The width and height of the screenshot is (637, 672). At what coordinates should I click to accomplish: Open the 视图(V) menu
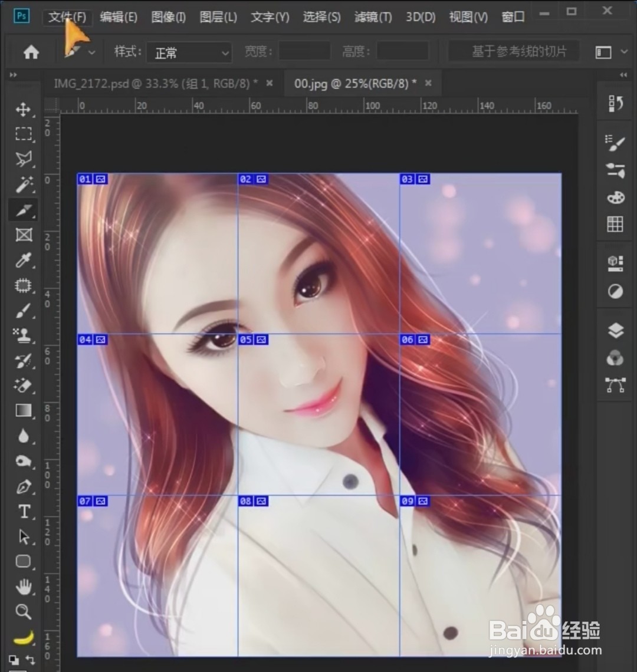pos(468,17)
